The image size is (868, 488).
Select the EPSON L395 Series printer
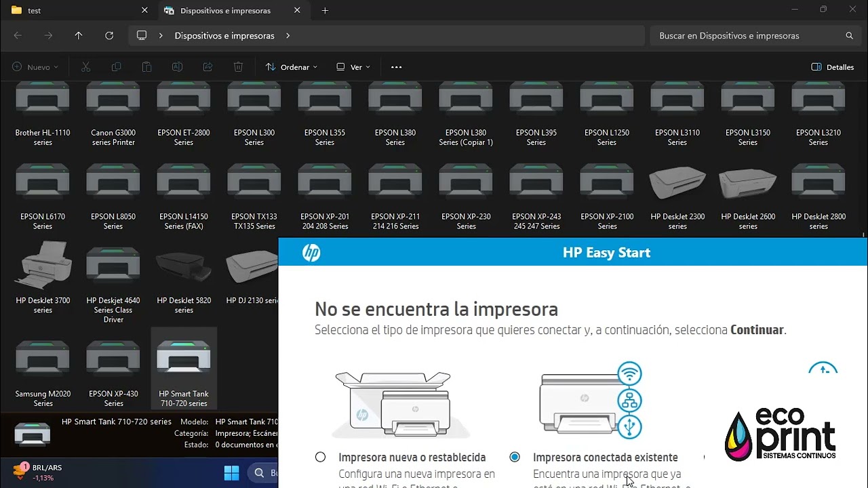click(536, 114)
